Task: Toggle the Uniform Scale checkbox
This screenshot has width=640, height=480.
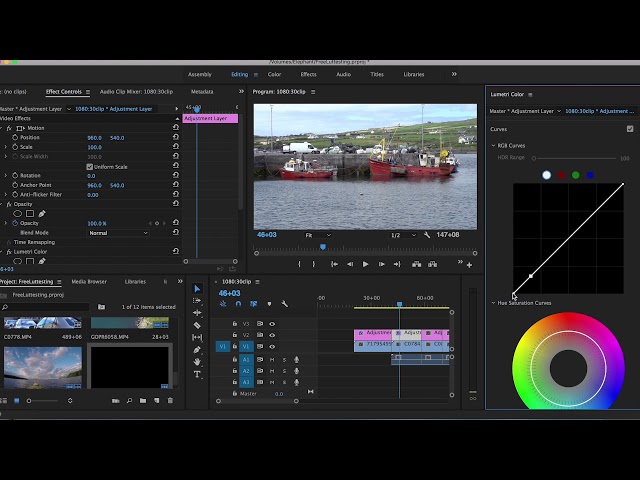Action: pyautogui.click(x=90, y=166)
